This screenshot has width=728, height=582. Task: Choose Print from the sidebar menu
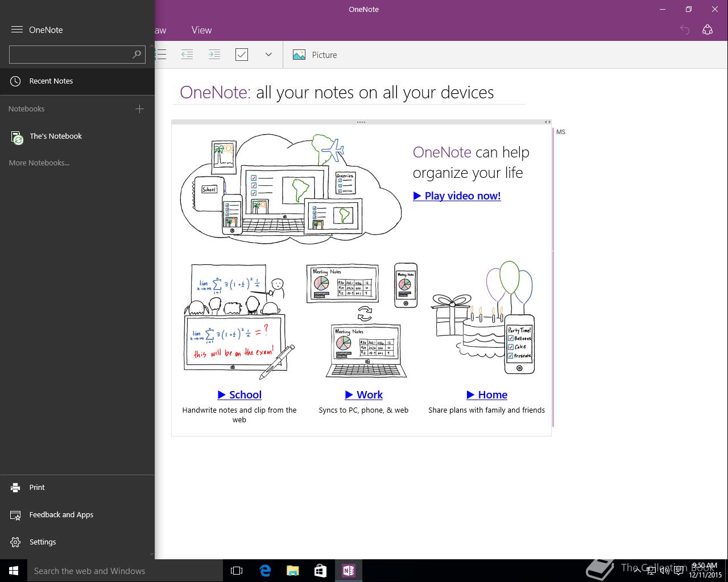point(37,487)
